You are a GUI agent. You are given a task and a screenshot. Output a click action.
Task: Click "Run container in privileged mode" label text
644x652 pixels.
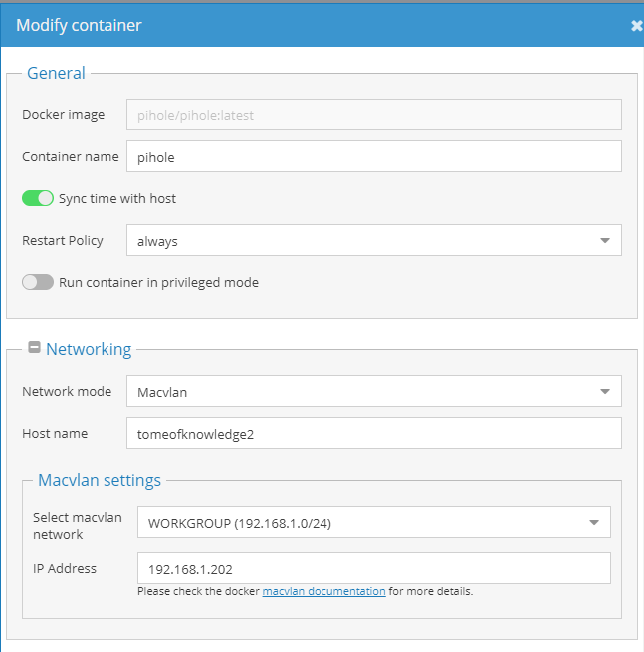click(158, 283)
